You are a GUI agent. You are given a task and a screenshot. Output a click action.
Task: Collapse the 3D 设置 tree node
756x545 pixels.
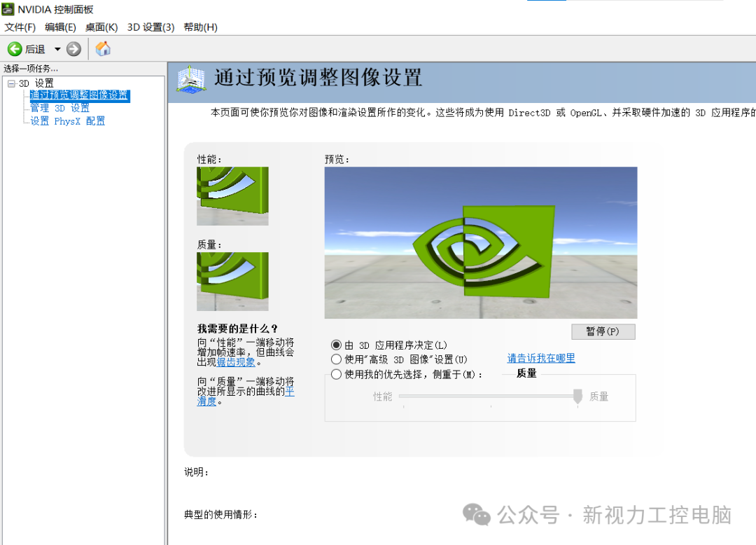12,83
